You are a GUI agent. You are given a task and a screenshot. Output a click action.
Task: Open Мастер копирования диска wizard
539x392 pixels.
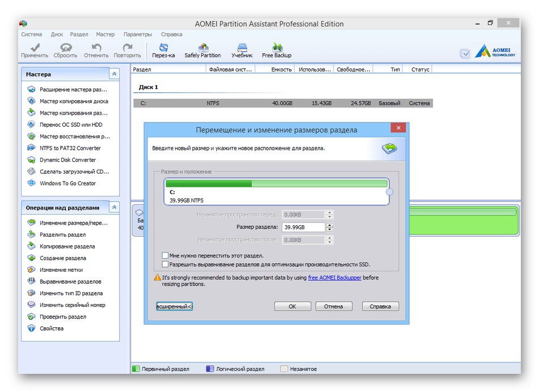coord(69,101)
